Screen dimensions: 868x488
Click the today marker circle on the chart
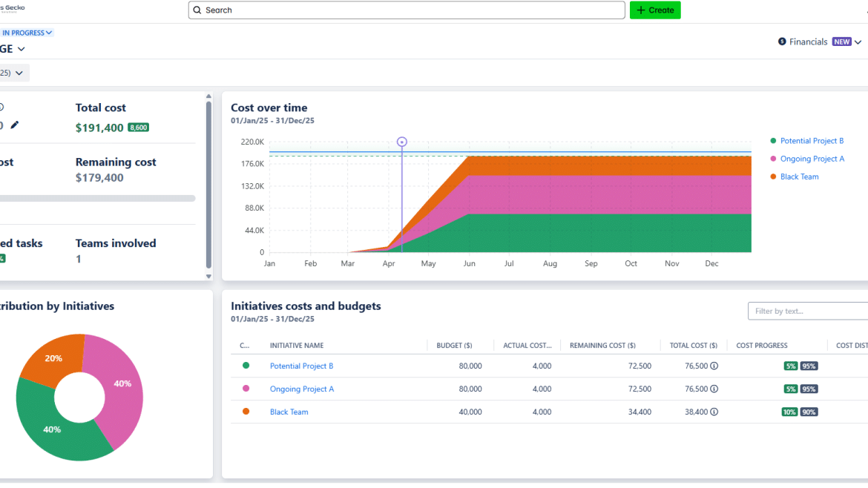(x=402, y=142)
